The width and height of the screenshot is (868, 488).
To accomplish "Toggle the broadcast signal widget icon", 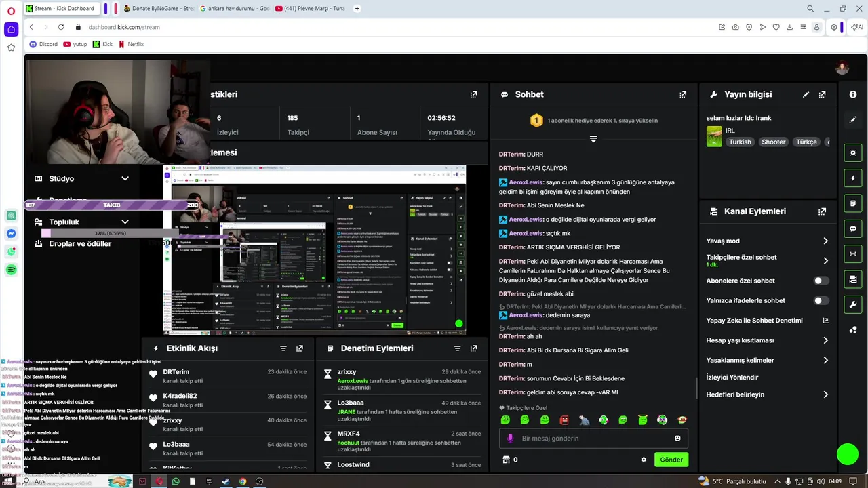I will pyautogui.click(x=853, y=254).
